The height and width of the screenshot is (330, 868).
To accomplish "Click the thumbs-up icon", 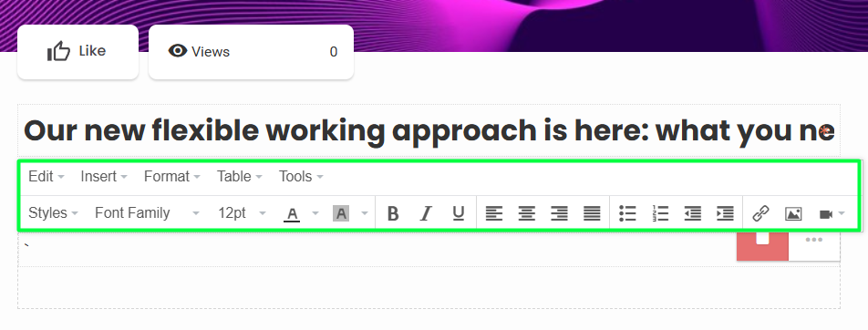I will (58, 51).
